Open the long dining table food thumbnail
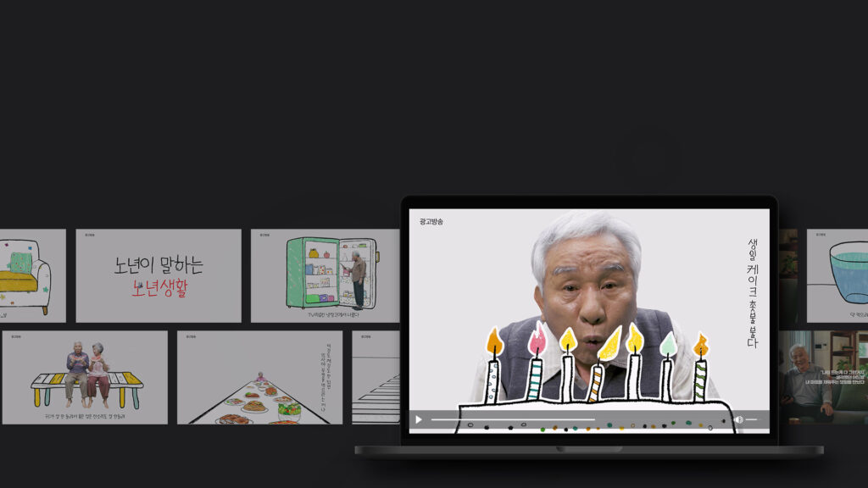 259,377
